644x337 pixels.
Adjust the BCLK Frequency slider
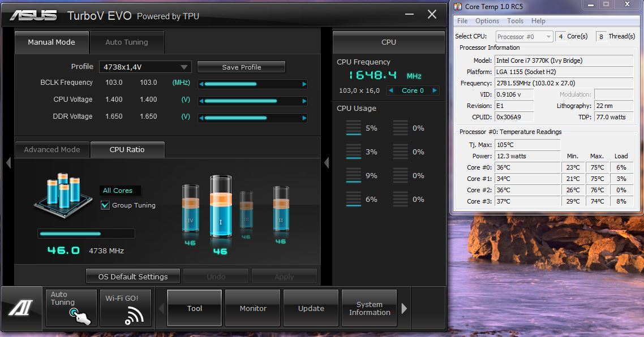252,84
